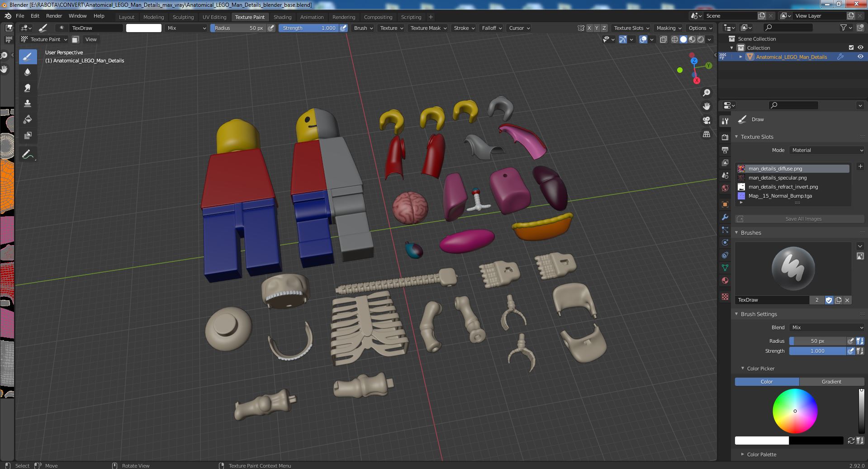Click the viewport zoom magnifier icon

pos(707,93)
